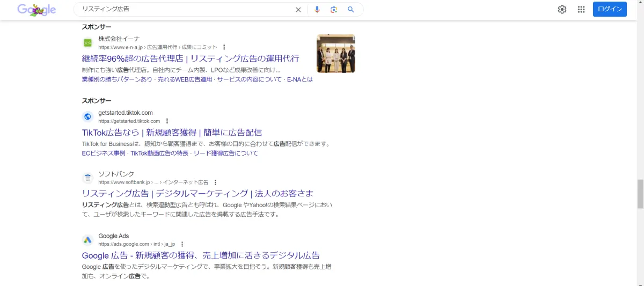This screenshot has width=644, height=286.
Task: Open TikTok広告なら ad title link
Action: coord(172,133)
